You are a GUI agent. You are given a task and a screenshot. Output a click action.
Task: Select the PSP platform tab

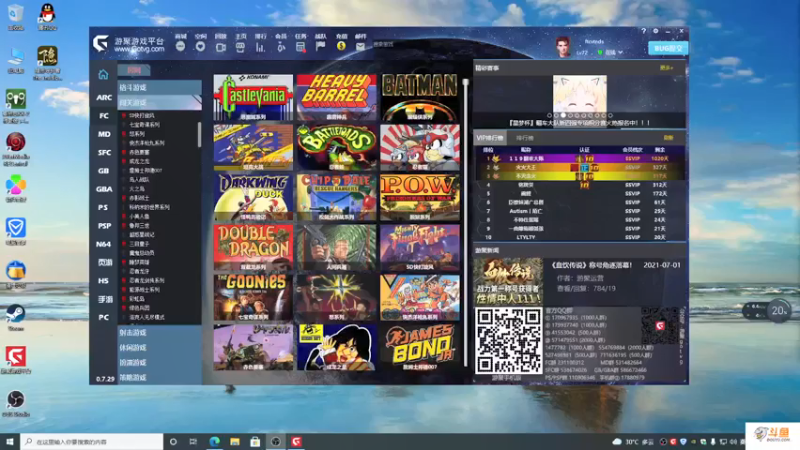pos(104,226)
